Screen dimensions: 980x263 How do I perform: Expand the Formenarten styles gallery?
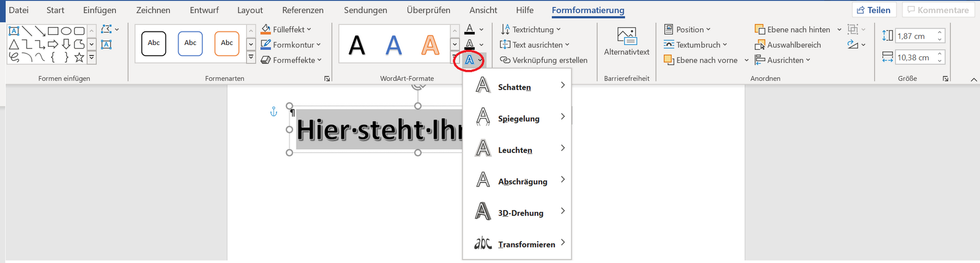click(251, 57)
